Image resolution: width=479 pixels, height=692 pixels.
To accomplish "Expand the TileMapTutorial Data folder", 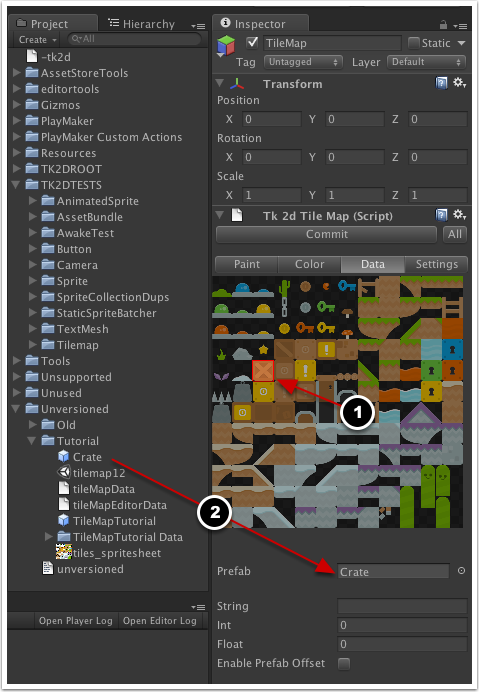I will point(49,536).
